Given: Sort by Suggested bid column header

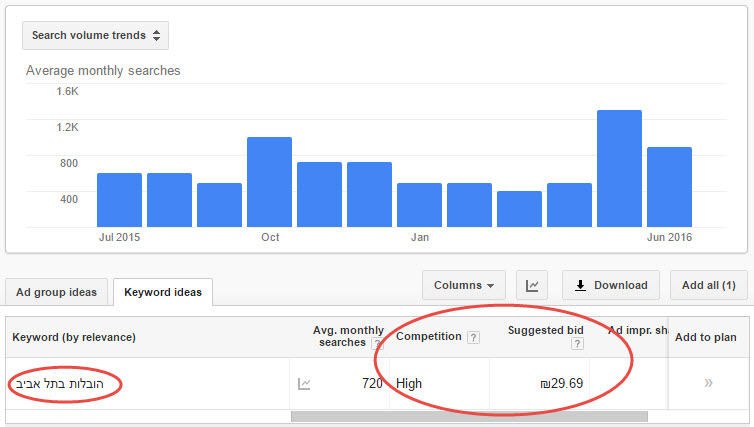Looking at the screenshot, I should click(546, 330).
